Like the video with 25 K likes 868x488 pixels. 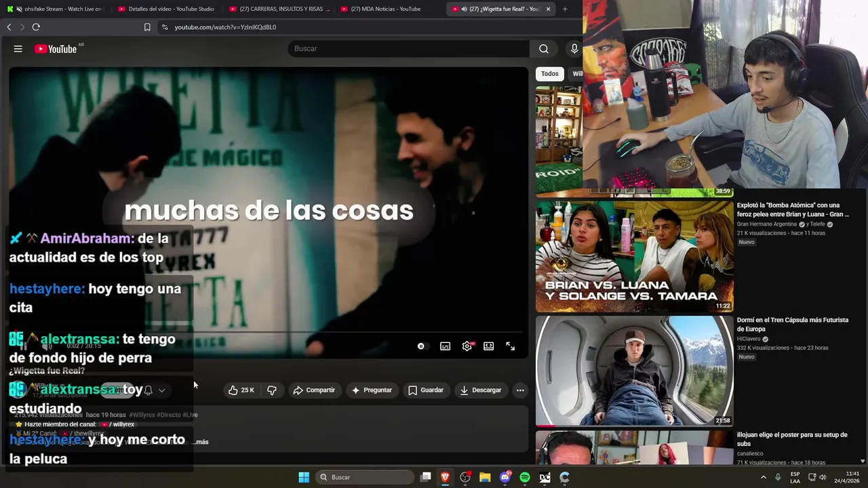click(241, 390)
